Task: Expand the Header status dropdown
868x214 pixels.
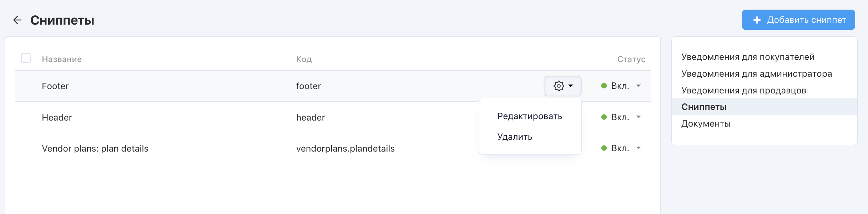Action: 639,117
